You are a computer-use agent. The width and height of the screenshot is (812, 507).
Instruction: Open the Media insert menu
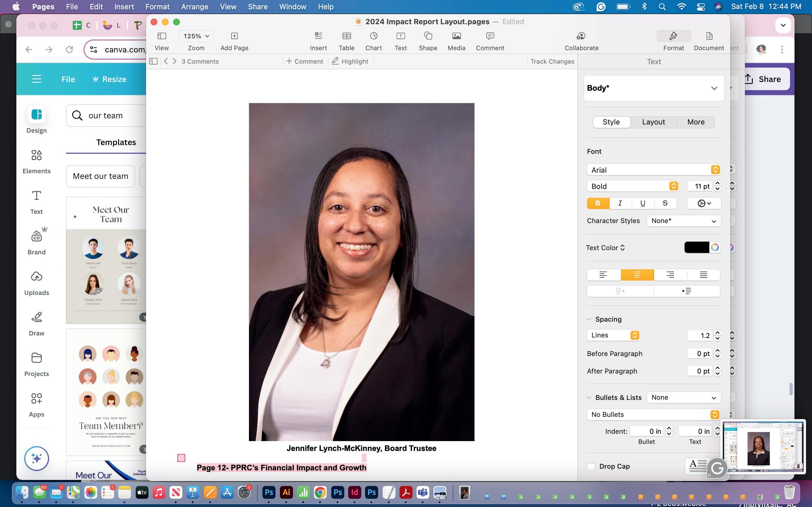pyautogui.click(x=456, y=36)
